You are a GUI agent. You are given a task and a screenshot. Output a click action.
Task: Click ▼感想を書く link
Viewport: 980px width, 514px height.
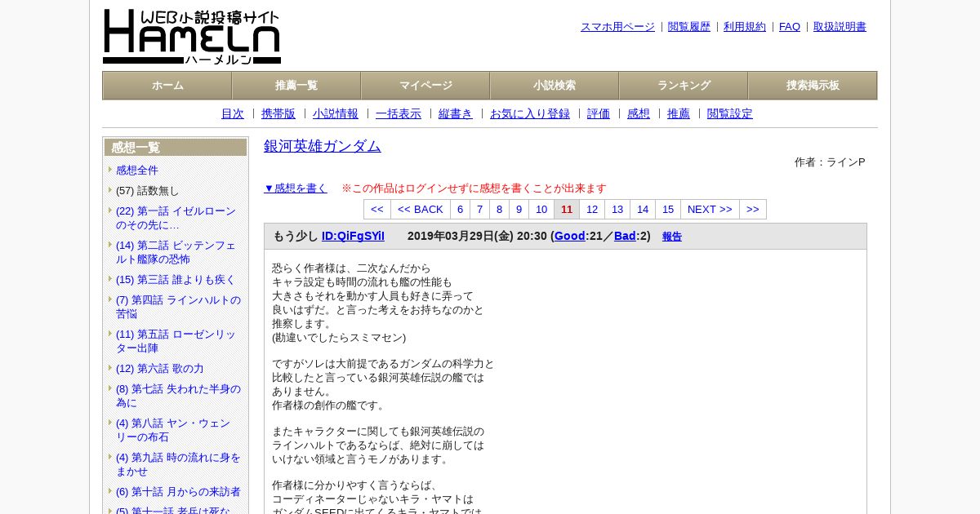[296, 188]
